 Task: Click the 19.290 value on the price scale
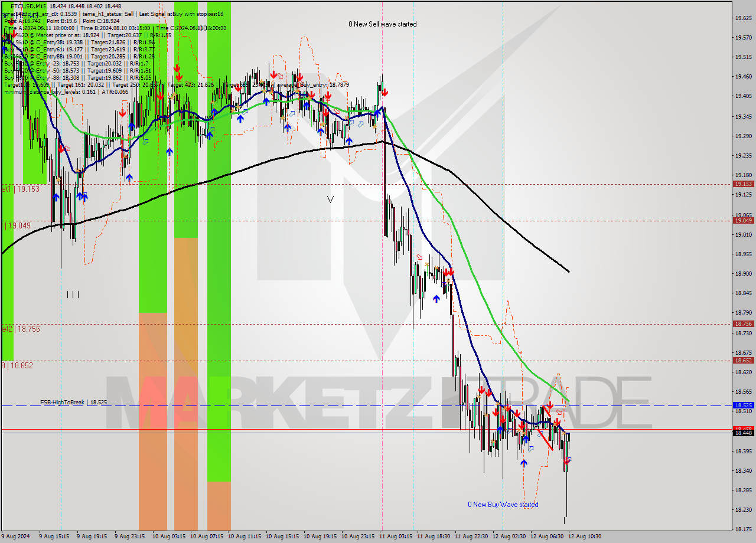743,136
